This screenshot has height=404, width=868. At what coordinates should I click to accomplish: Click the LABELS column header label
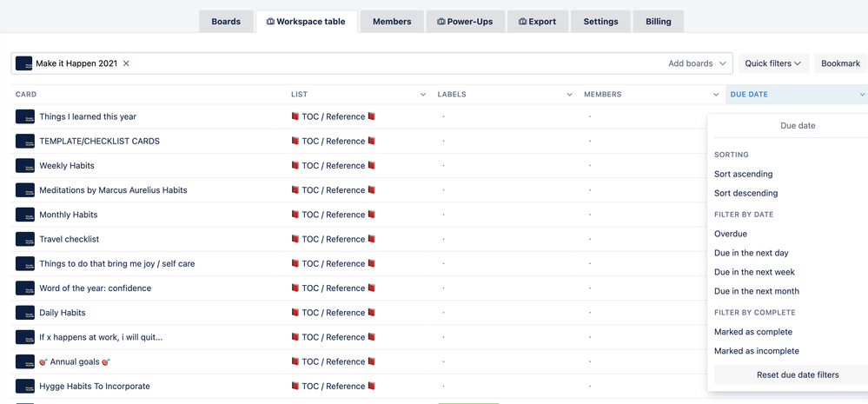[452, 95]
